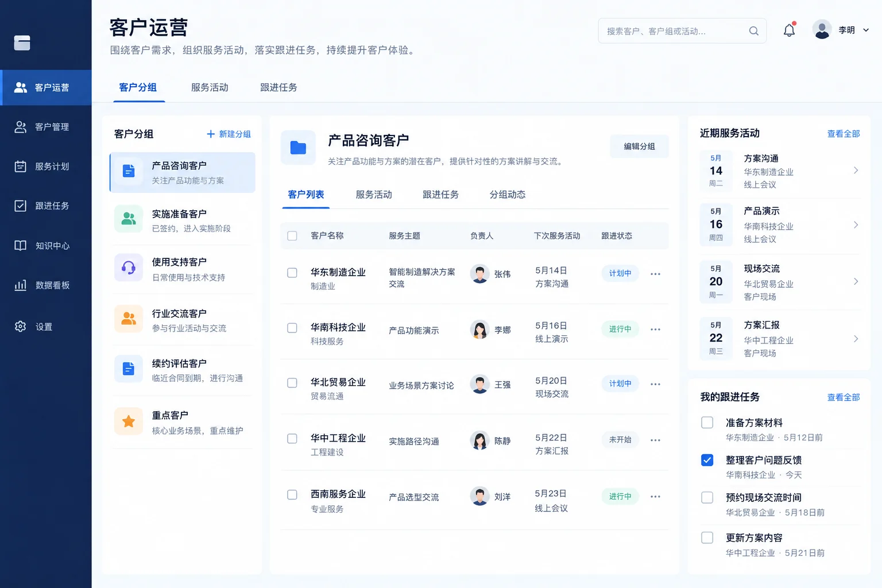Image resolution: width=882 pixels, height=588 pixels.
Task: Tick the 更新方案内容 task checkbox
Action: point(707,537)
